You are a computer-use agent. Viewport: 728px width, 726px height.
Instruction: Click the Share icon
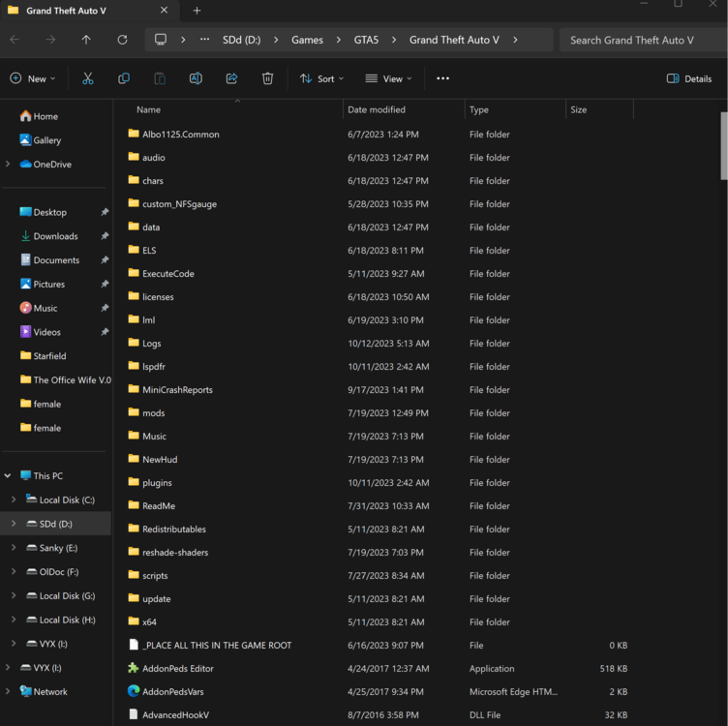coord(231,78)
